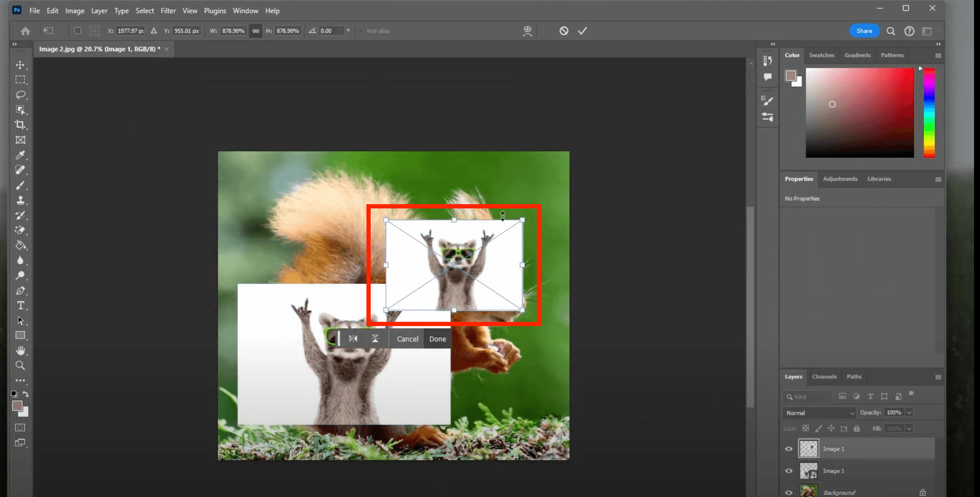Open the Filter menu
Viewport: 980px width, 497px height.
pos(168,11)
